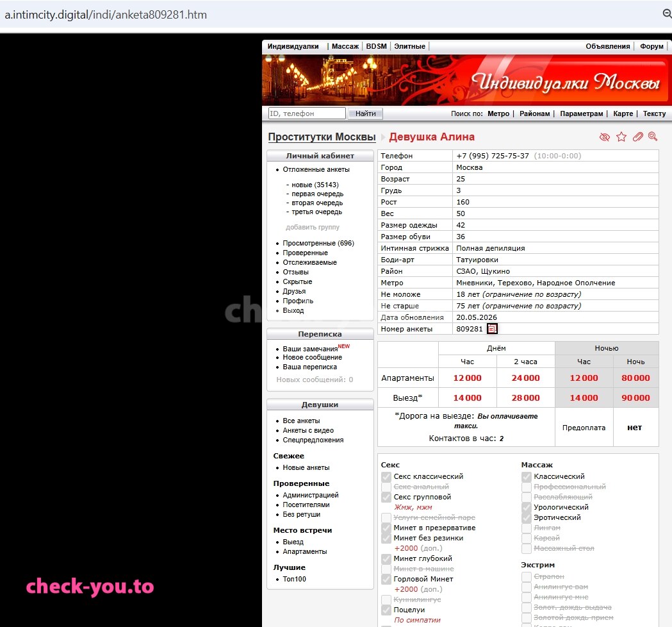Click the red site banner logo
The width and height of the screenshot is (672, 627).
465,80
